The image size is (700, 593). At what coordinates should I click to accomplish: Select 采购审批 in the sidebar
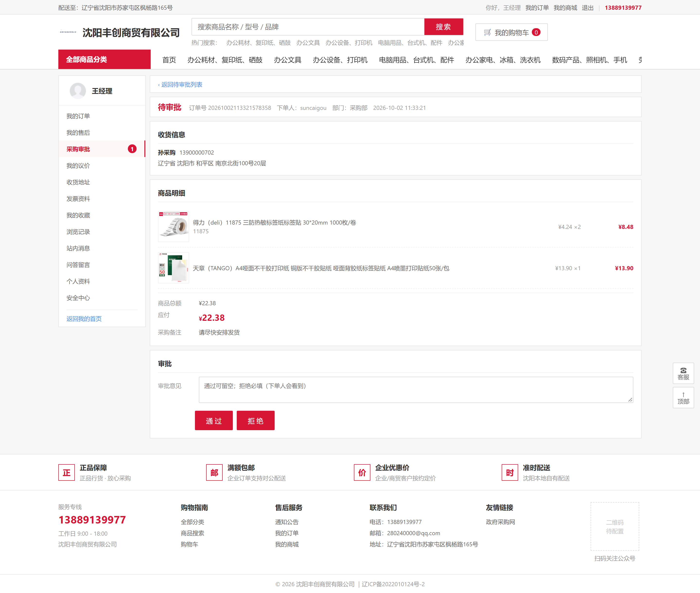tap(102, 149)
